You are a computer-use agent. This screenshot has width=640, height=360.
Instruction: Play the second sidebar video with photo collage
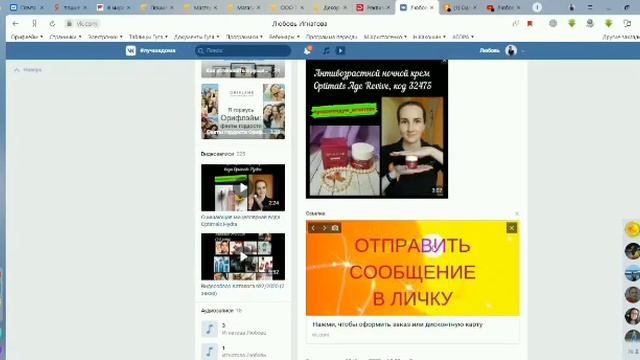(x=243, y=257)
